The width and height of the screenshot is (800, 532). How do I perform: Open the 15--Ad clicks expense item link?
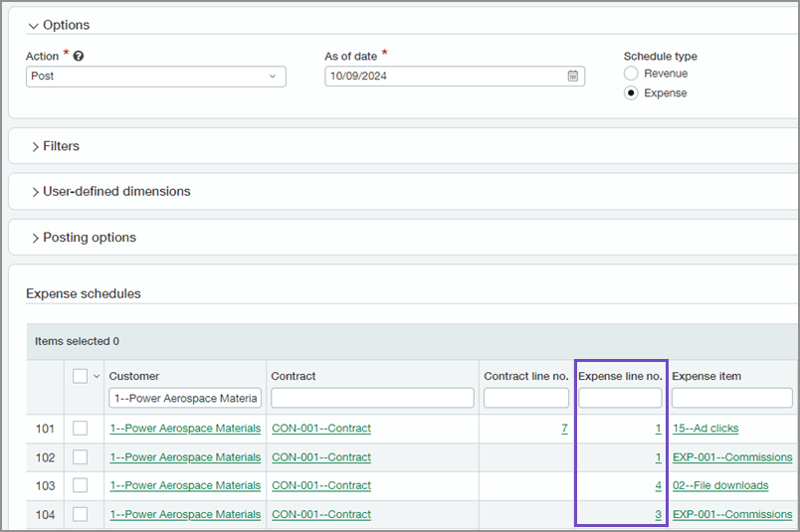tap(704, 429)
